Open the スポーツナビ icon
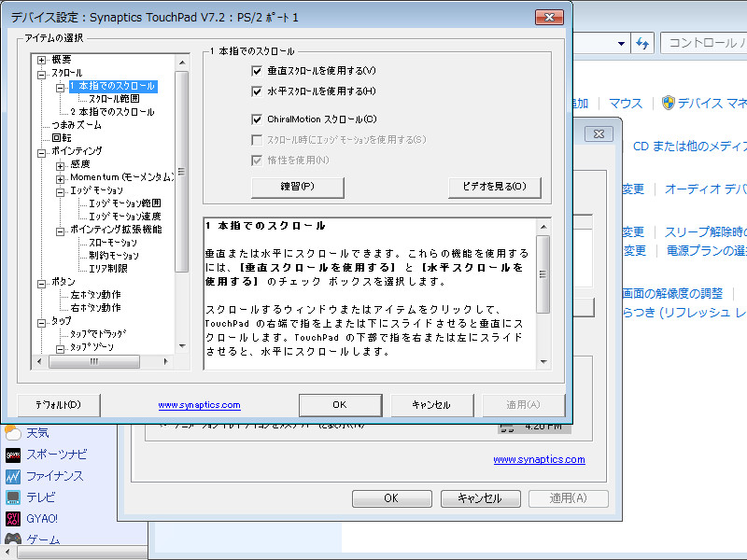The image size is (747, 560). click(13, 455)
